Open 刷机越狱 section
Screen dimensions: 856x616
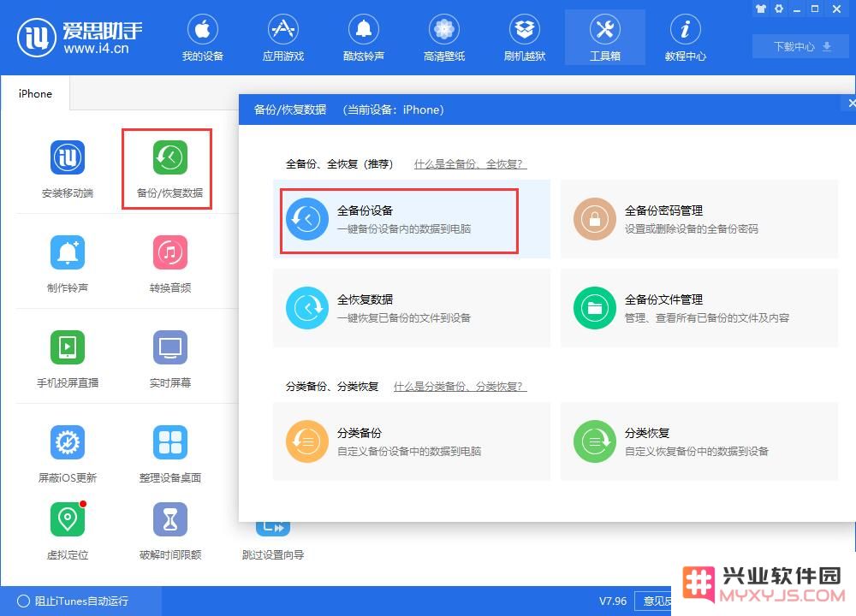click(525, 38)
